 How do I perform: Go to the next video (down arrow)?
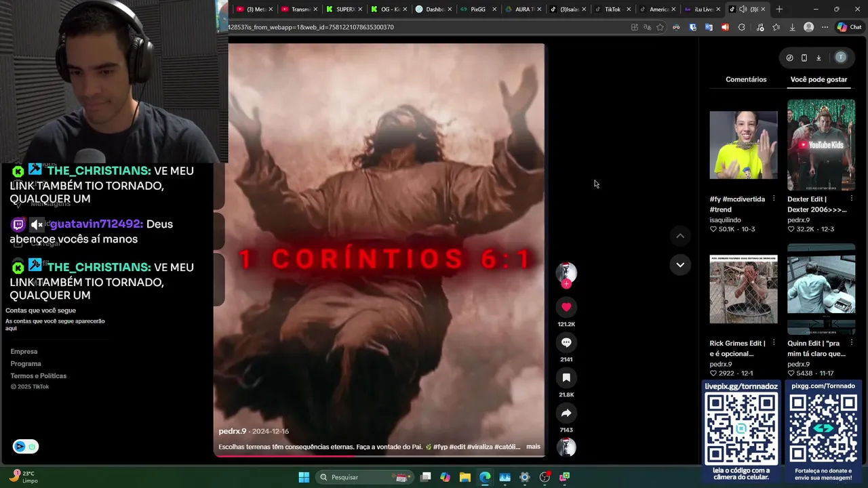(680, 264)
